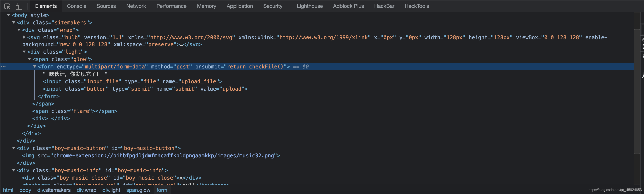Collapse the div class wrap node

[x=19, y=30]
